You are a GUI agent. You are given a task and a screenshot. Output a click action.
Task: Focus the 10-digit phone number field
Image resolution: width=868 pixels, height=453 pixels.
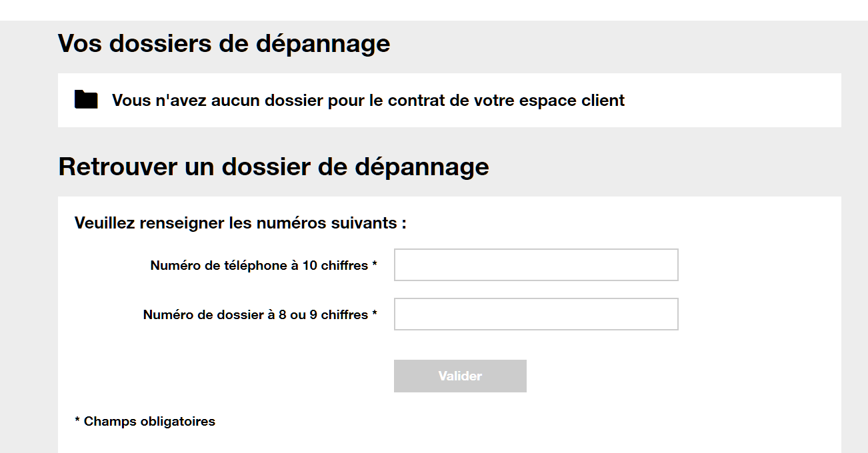pyautogui.click(x=536, y=265)
